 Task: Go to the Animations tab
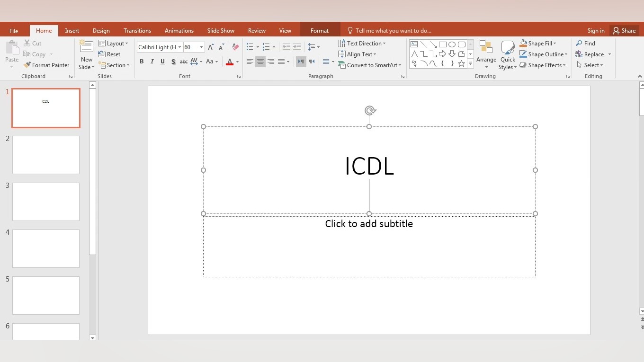pyautogui.click(x=179, y=31)
